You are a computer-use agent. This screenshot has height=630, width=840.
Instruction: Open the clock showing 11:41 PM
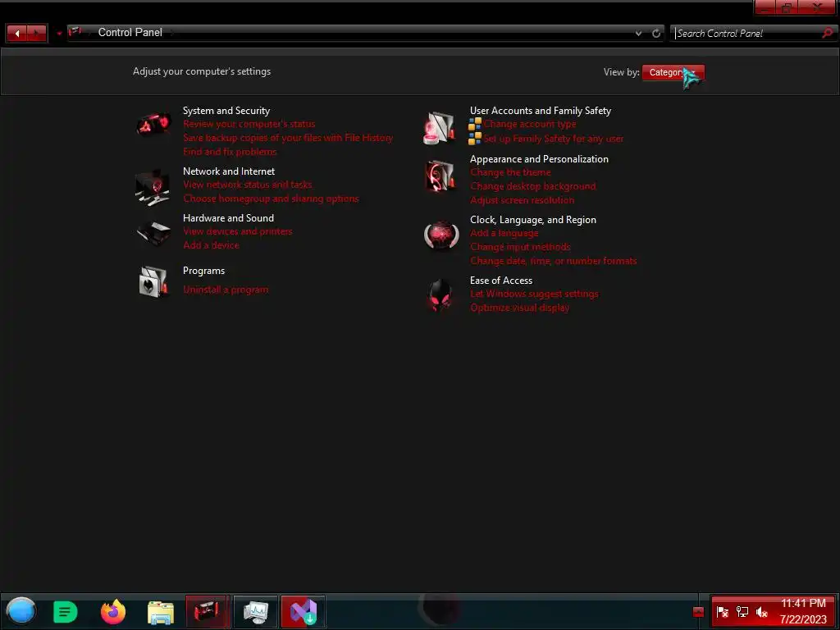pos(803,603)
